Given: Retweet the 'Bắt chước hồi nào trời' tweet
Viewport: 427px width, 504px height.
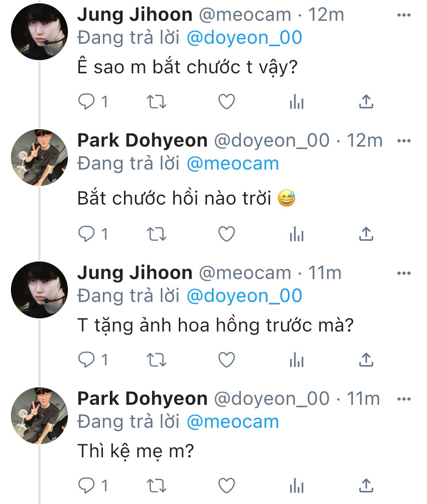Looking at the screenshot, I should click(156, 234).
